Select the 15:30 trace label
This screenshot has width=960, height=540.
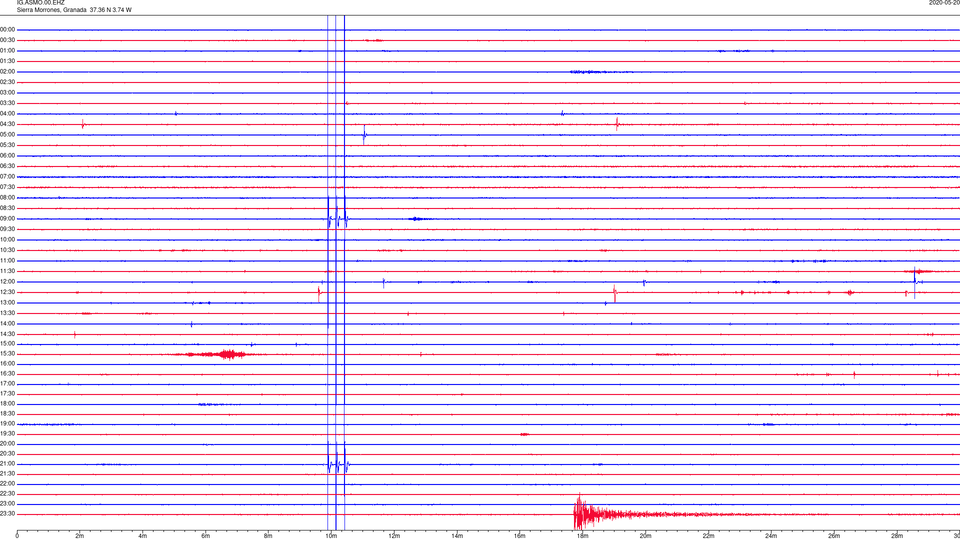7,353
